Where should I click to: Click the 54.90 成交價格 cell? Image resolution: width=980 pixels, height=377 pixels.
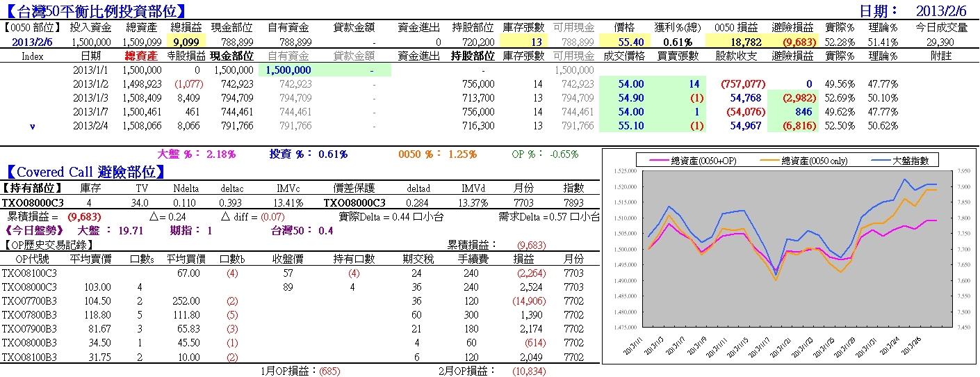(631, 98)
